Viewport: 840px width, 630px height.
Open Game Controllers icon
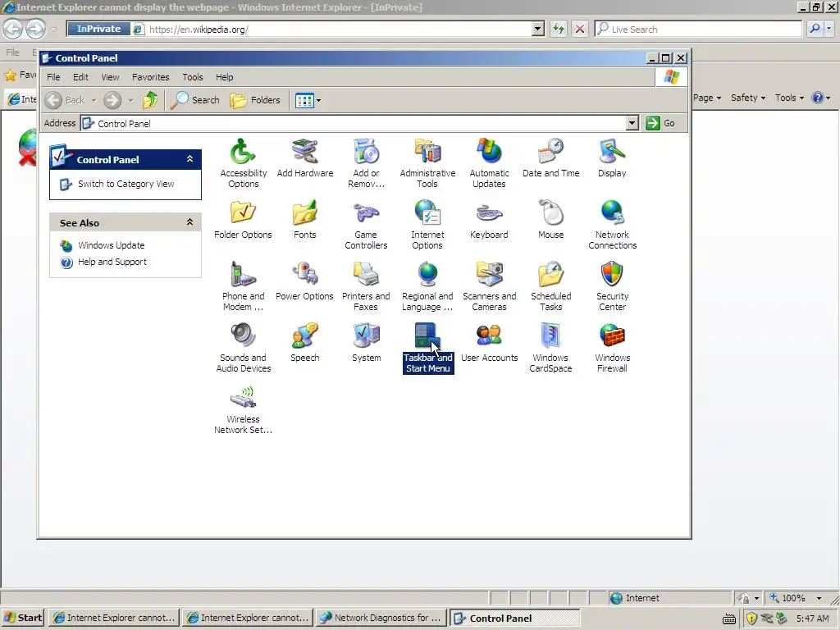(366, 225)
